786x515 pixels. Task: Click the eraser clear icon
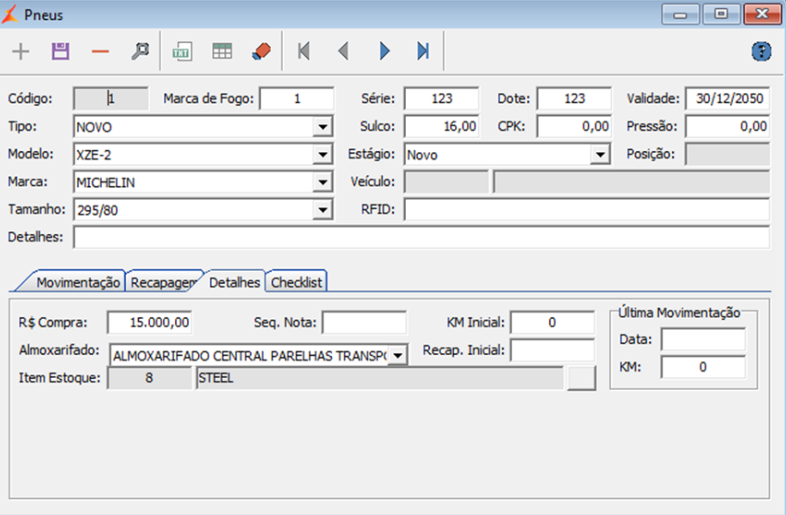261,51
